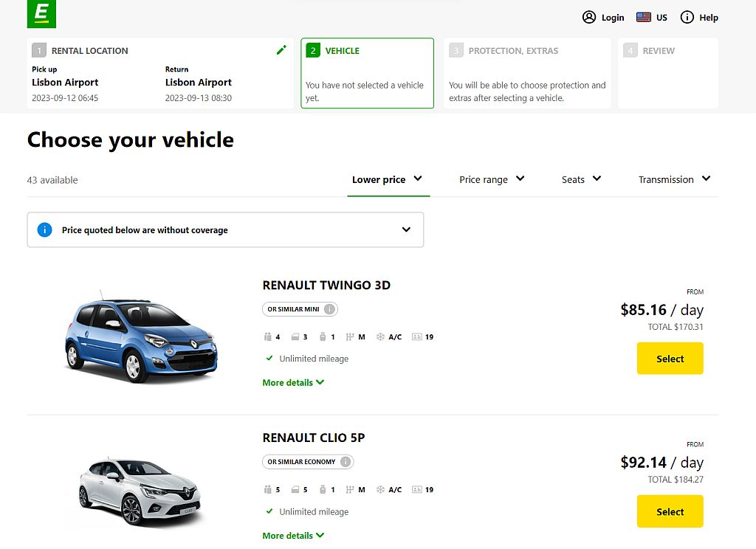This screenshot has width=756, height=549.
Task: Click info icon beside Or Similar Economy
Action: click(x=345, y=462)
